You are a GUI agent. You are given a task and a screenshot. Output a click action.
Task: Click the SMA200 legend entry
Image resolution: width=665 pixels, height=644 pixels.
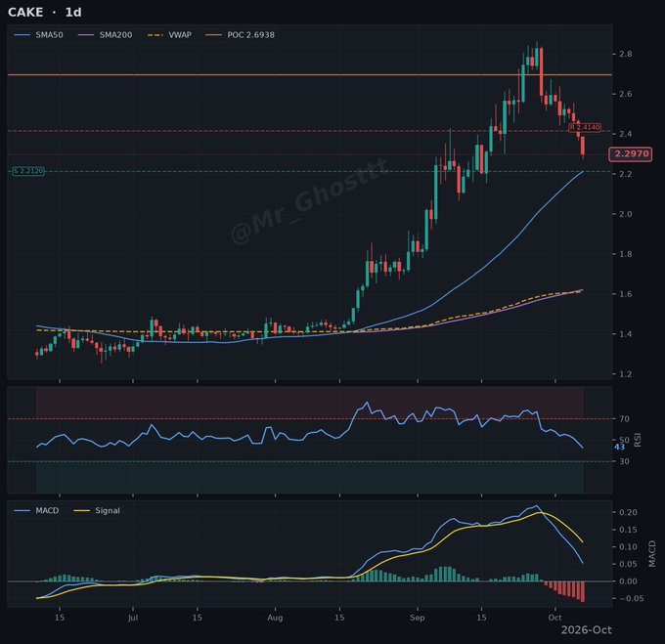[x=106, y=35]
